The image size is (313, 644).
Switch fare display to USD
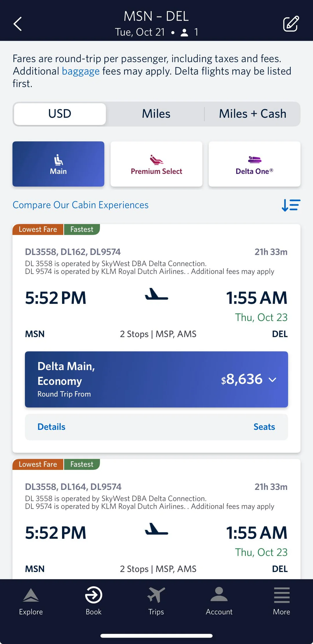click(60, 114)
